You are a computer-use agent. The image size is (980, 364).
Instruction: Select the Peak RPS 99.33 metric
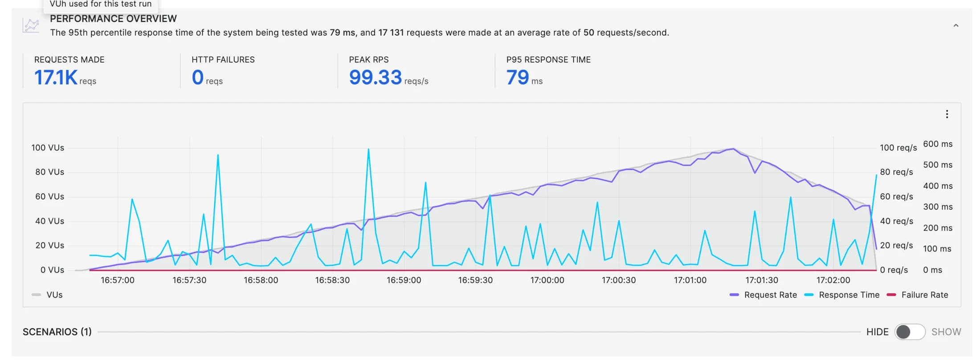tap(375, 77)
